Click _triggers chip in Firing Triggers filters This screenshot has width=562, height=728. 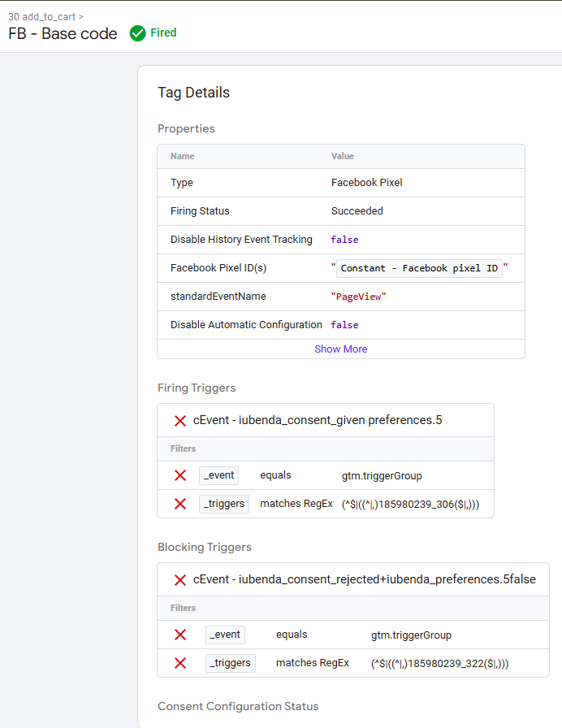[x=223, y=504]
